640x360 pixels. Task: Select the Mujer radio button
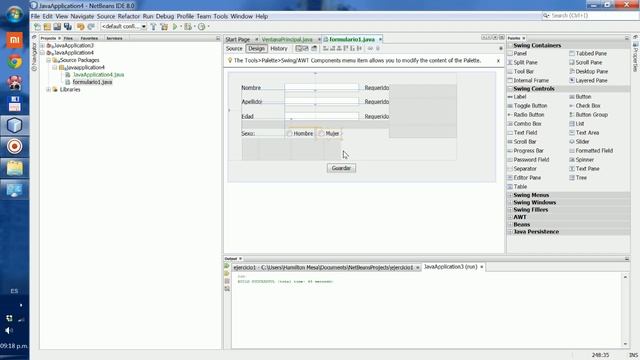[329, 133]
